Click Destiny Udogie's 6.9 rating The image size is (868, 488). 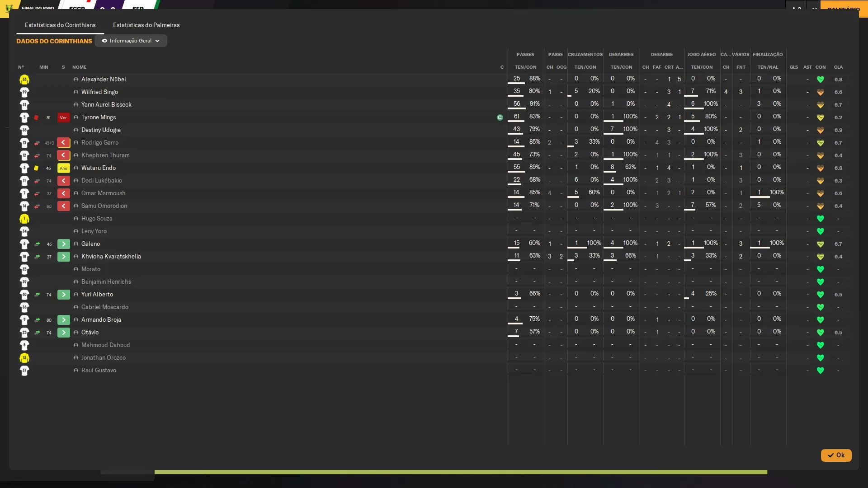click(x=838, y=130)
